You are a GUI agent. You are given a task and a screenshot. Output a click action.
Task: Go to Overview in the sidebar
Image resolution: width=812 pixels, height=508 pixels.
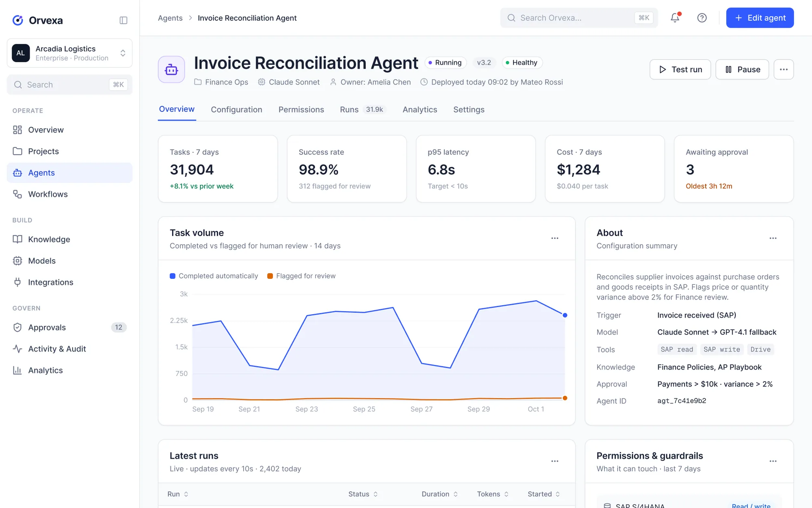tap(69, 130)
